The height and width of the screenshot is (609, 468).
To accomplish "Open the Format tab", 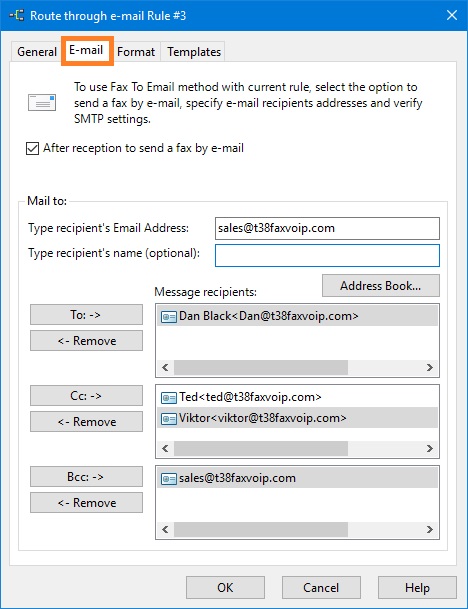I will (136, 52).
